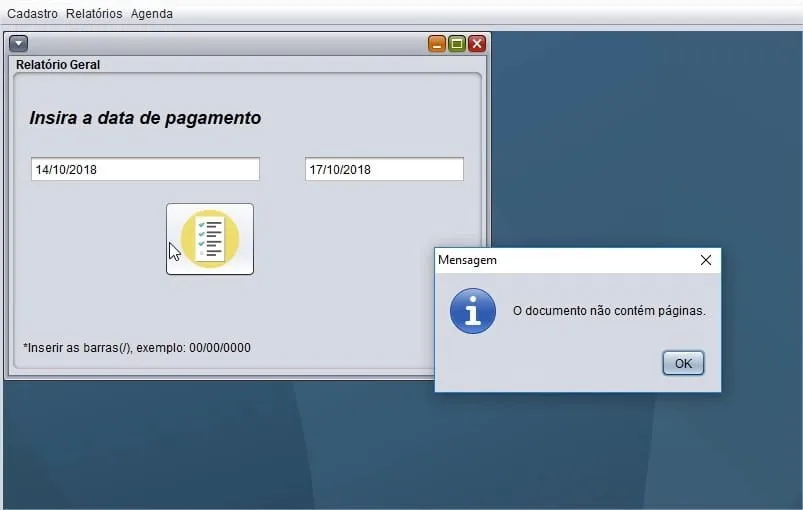803x510 pixels.
Task: Click the end date field showing 17/10/2018
Action: [x=384, y=169]
